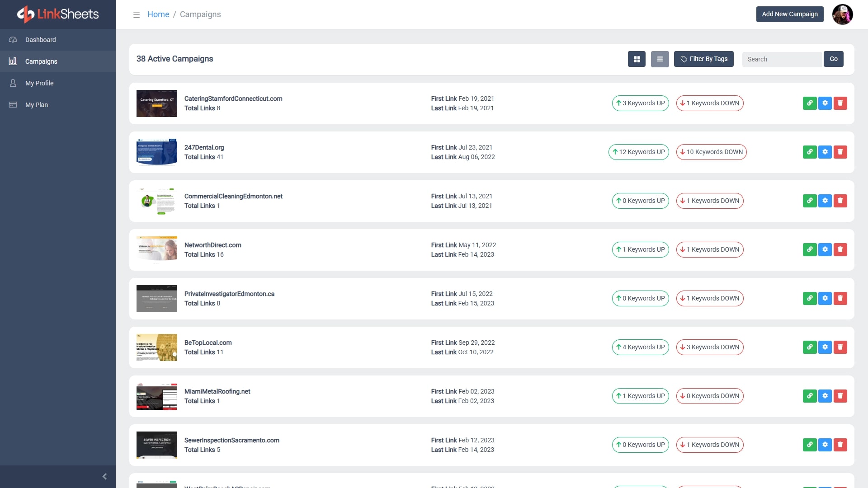The width and height of the screenshot is (868, 488).
Task: Open settings for 247Dental.org campaign
Action: [x=825, y=152]
